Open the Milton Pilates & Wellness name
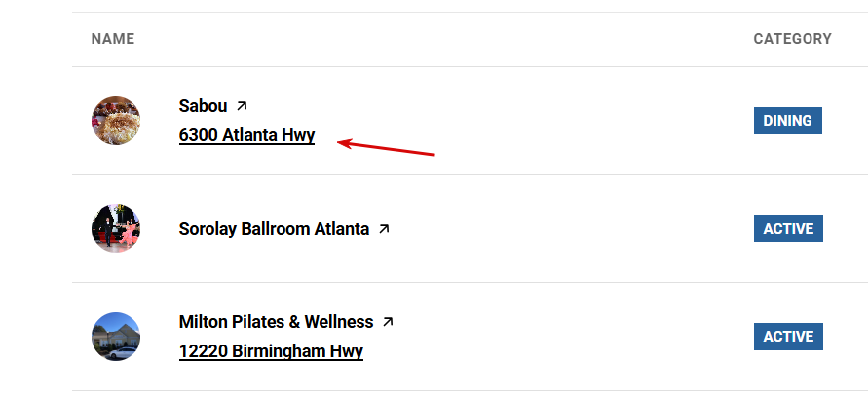Image resolution: width=868 pixels, height=400 pixels. (x=276, y=321)
